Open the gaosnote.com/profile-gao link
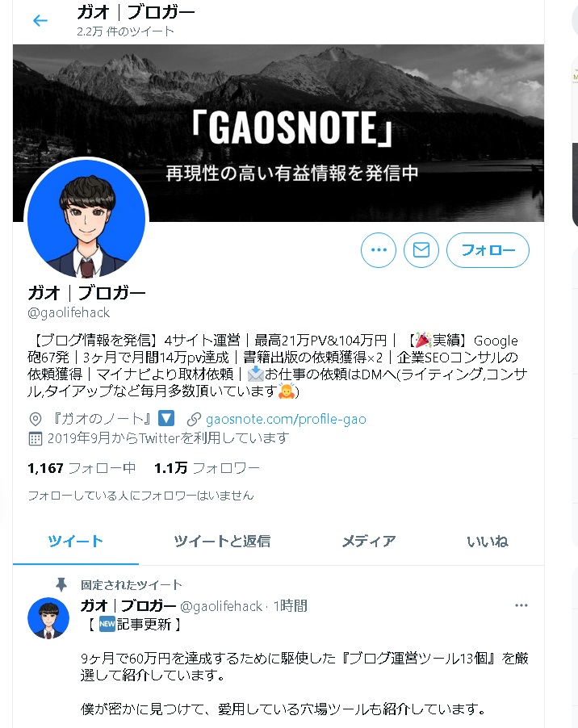 pyautogui.click(x=286, y=419)
